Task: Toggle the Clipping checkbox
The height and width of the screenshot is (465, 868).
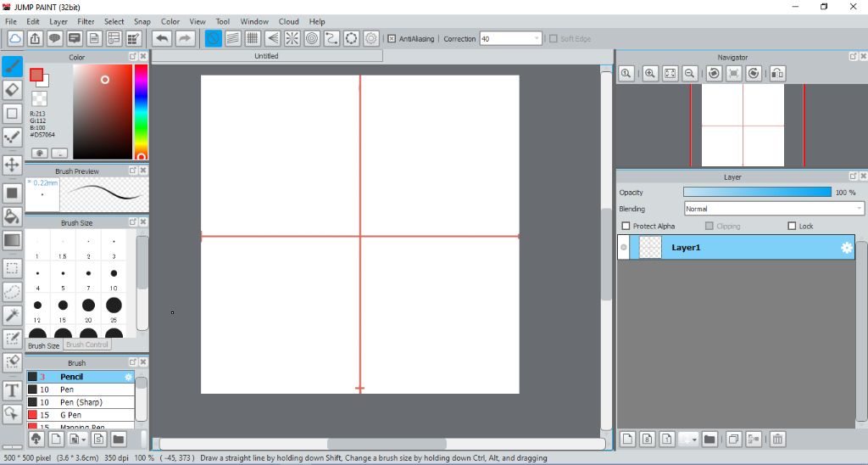Action: coord(709,226)
